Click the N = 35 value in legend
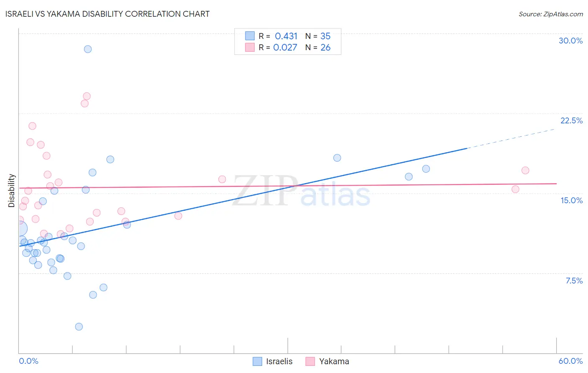The image size is (588, 373). [318, 36]
